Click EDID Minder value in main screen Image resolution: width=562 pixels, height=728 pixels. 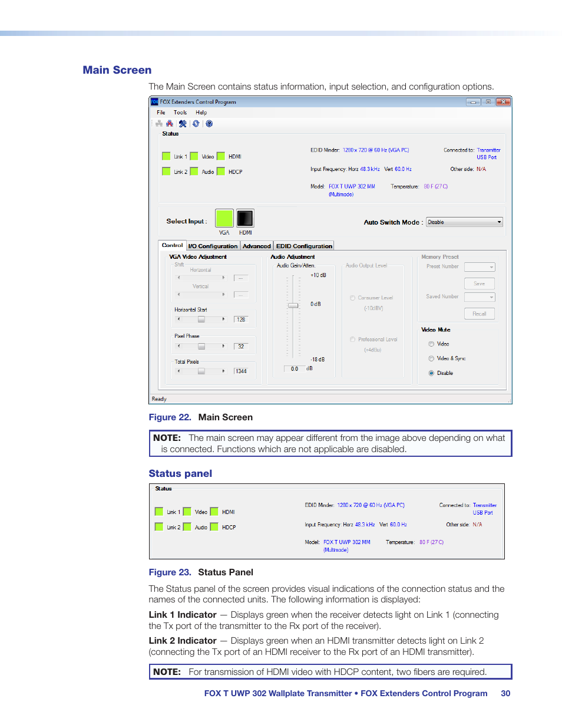pyautogui.click(x=376, y=150)
